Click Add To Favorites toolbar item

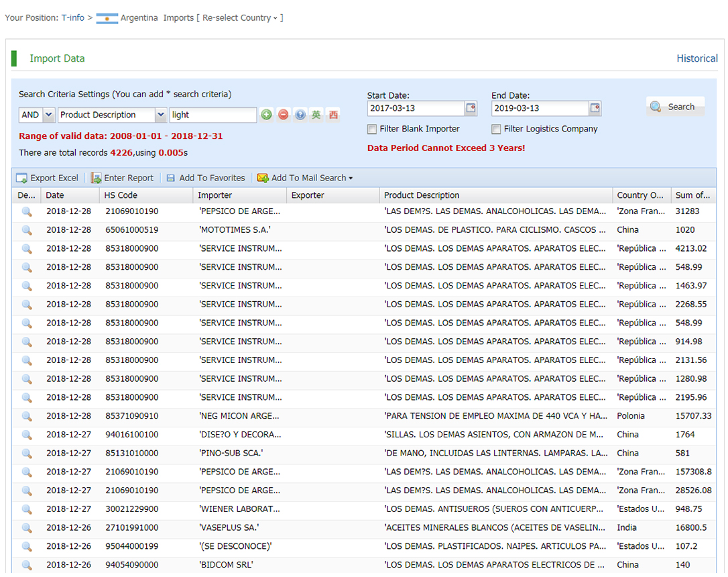[206, 178]
